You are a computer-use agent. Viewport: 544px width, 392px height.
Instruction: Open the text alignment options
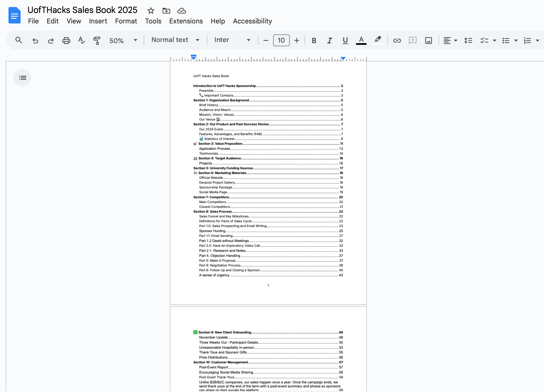click(x=450, y=40)
